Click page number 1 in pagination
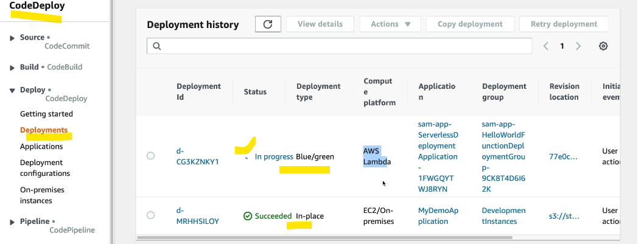644x244 pixels. point(562,46)
